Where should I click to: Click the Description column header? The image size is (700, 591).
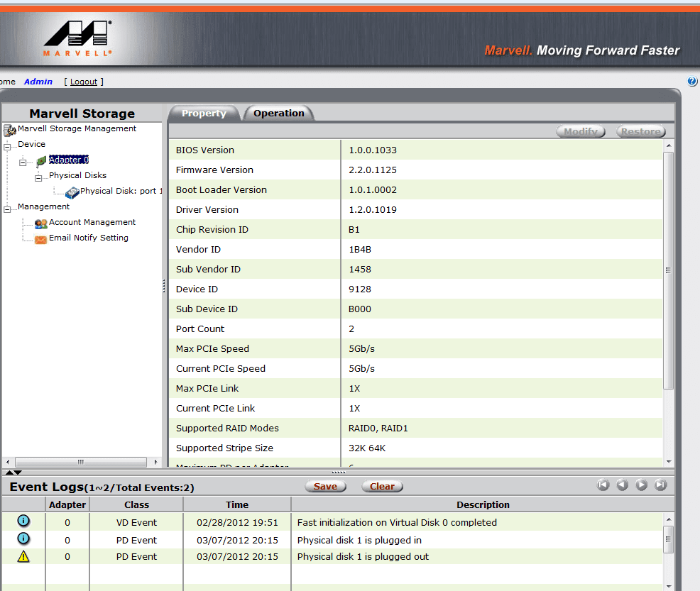pos(483,504)
